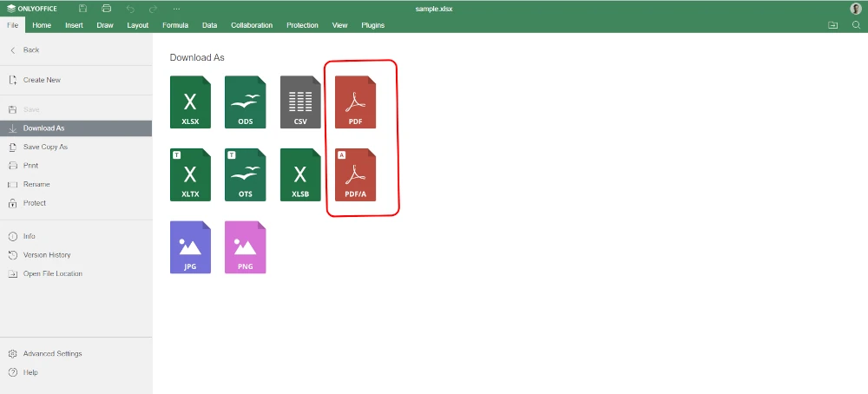Screen dimensions: 868x394
Task: Export the sheet as JPG image
Action: (x=190, y=247)
